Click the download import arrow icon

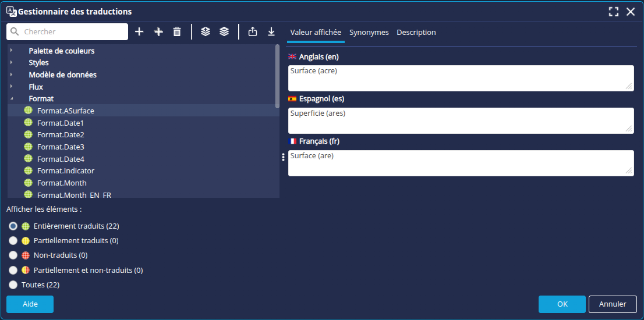[x=271, y=32]
